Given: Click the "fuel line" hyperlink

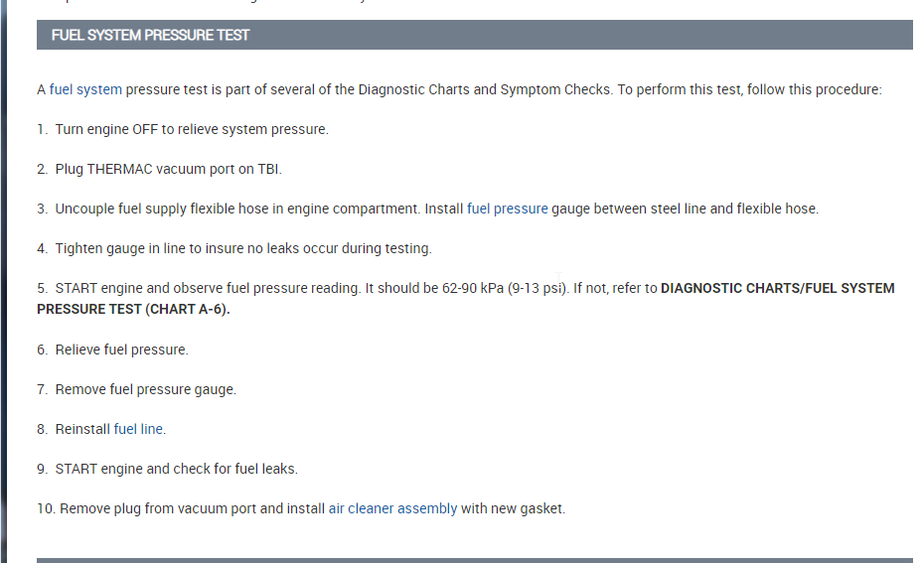Looking at the screenshot, I should tap(138, 429).
